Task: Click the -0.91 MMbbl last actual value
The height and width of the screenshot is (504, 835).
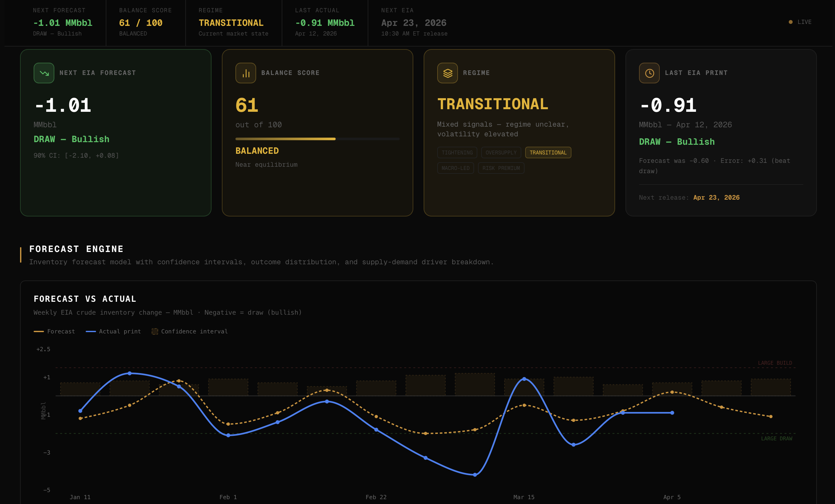Action: click(x=325, y=23)
